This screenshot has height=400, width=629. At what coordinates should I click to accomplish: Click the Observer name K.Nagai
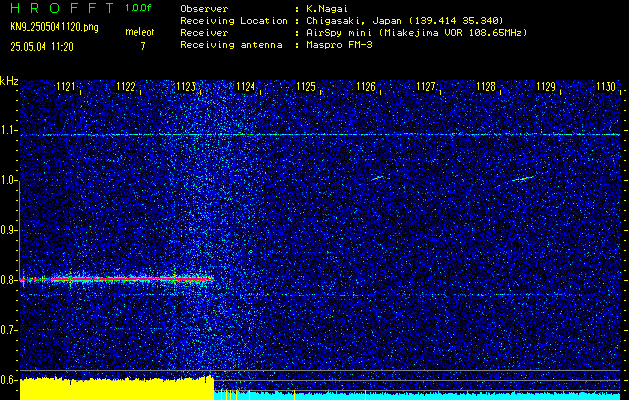pos(327,9)
